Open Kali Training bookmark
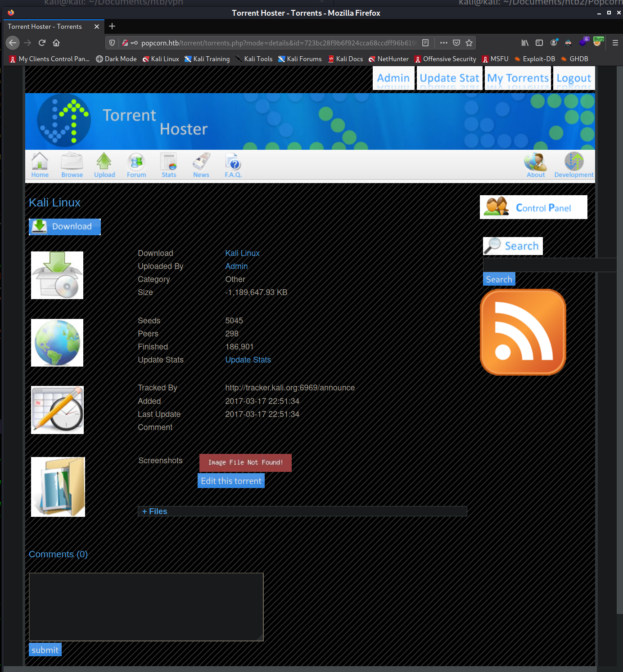Image resolution: width=623 pixels, height=672 pixels. (207, 59)
